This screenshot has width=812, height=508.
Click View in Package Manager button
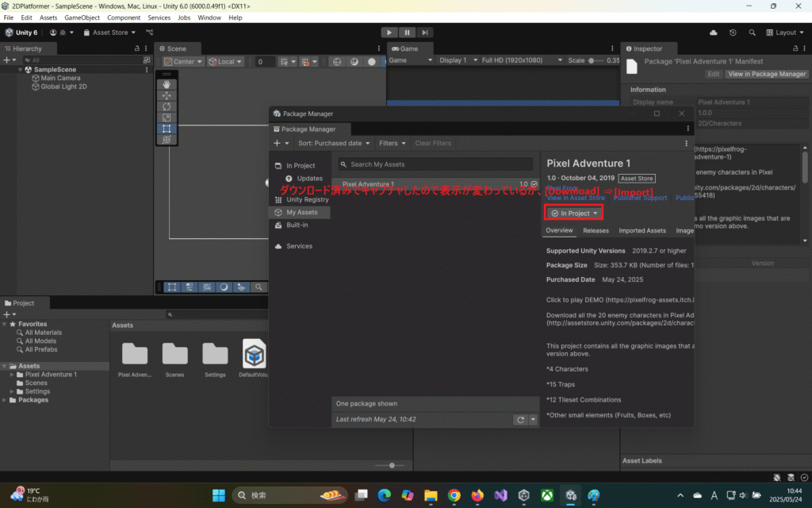[x=766, y=74]
